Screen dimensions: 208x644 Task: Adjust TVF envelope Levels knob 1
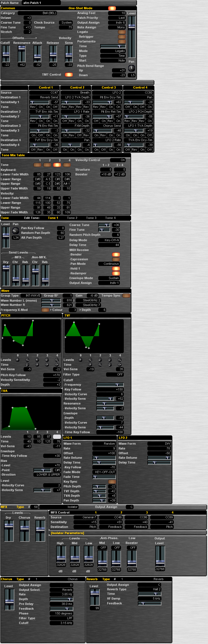pos(90,360)
